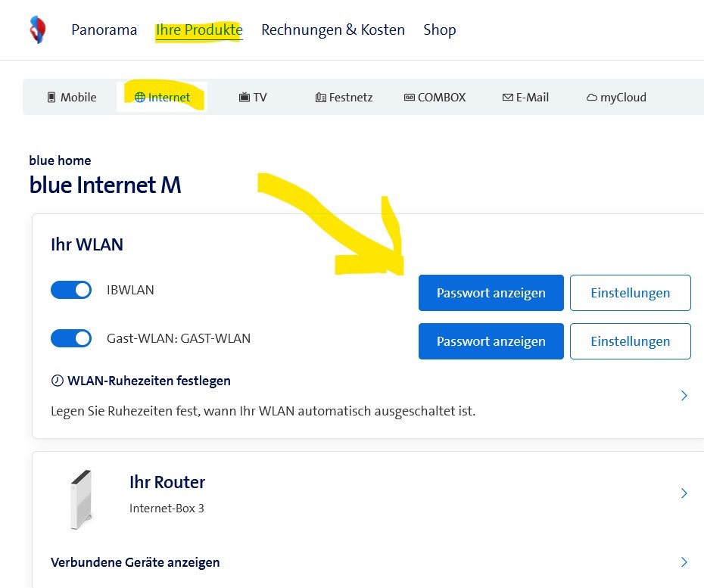The height and width of the screenshot is (588, 704).
Task: Show password for IBWLAN network
Action: pyautogui.click(x=491, y=293)
